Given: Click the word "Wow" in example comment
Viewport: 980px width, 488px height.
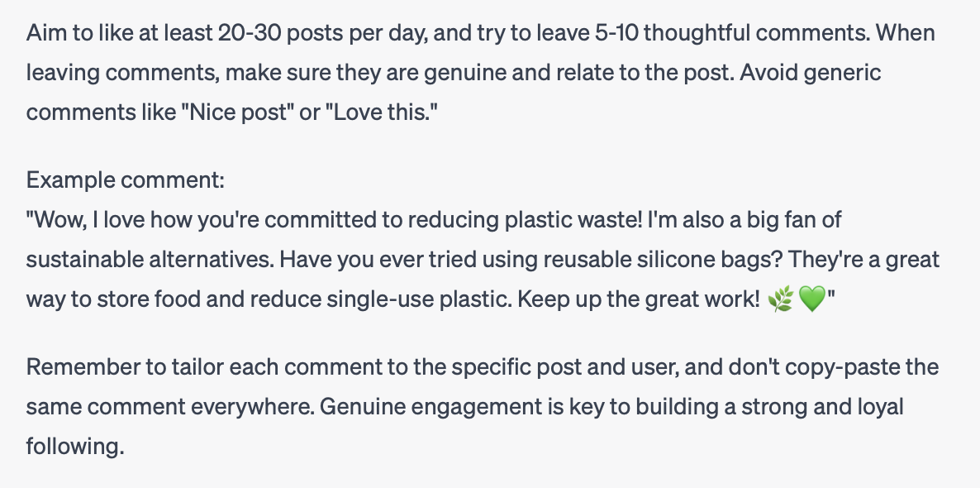Looking at the screenshot, I should (57, 220).
